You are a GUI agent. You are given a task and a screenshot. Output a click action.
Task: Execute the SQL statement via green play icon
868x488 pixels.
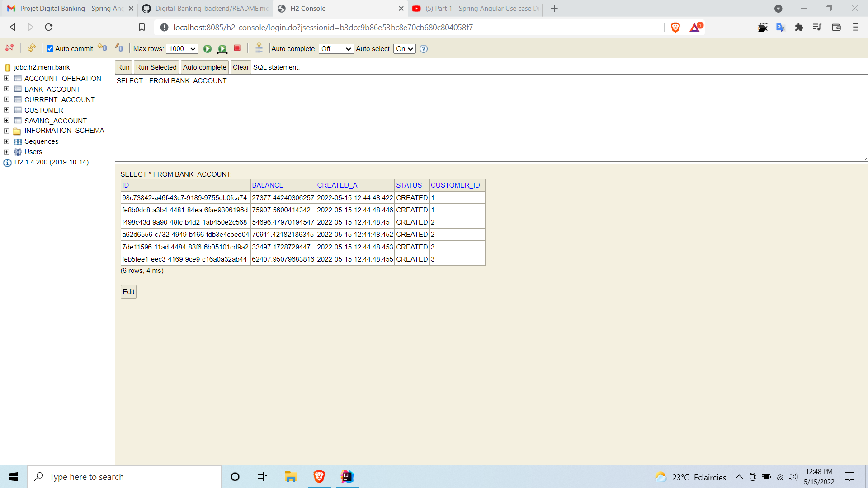(208, 49)
